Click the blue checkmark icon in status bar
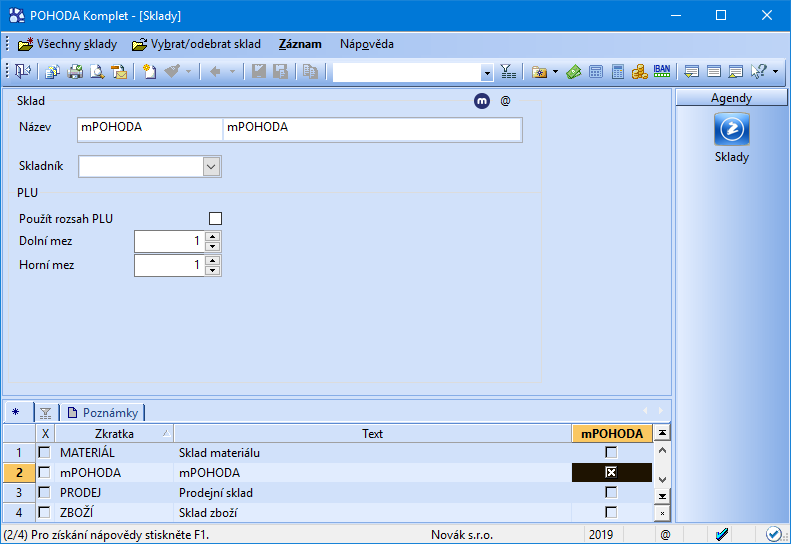The image size is (791, 544). (x=722, y=534)
